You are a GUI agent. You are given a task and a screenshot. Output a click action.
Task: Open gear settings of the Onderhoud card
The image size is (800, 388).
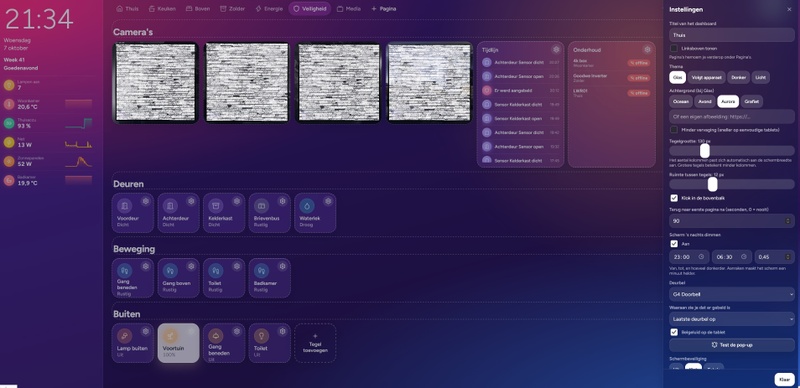647,50
